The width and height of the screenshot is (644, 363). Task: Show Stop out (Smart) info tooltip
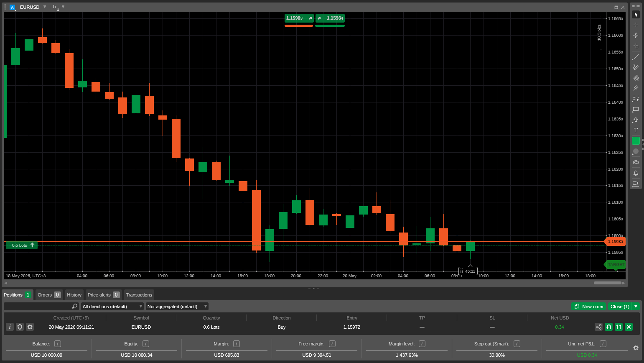(517, 344)
